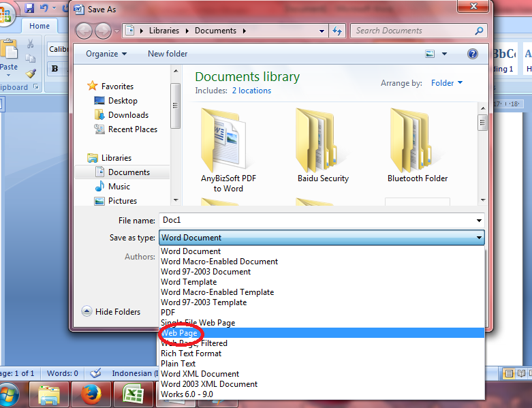Viewport: 532px width, 408px height.
Task: Click the Cut scissors icon
Action: pyautogui.click(x=30, y=44)
